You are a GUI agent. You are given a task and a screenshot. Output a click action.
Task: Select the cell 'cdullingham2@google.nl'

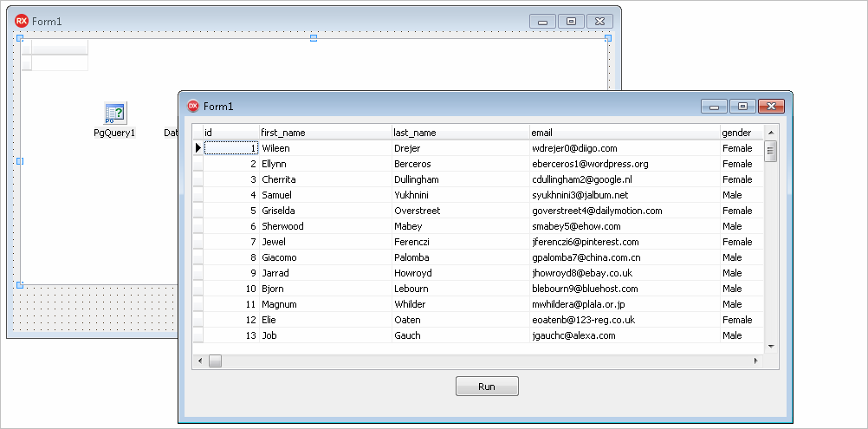pyautogui.click(x=625, y=179)
